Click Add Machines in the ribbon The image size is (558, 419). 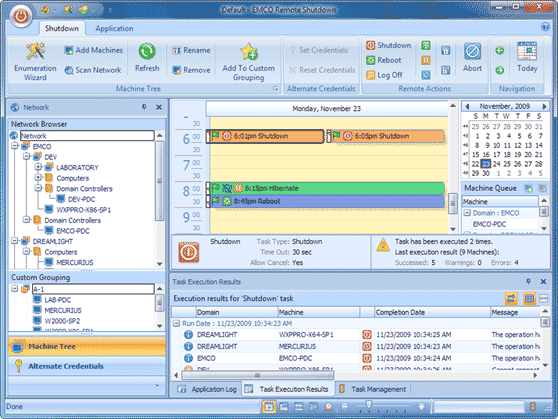pos(94,50)
